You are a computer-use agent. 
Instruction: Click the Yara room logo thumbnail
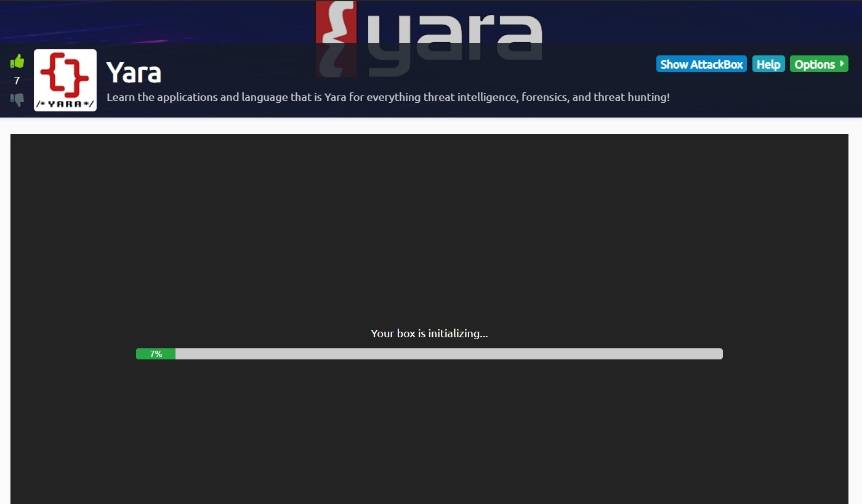65,80
